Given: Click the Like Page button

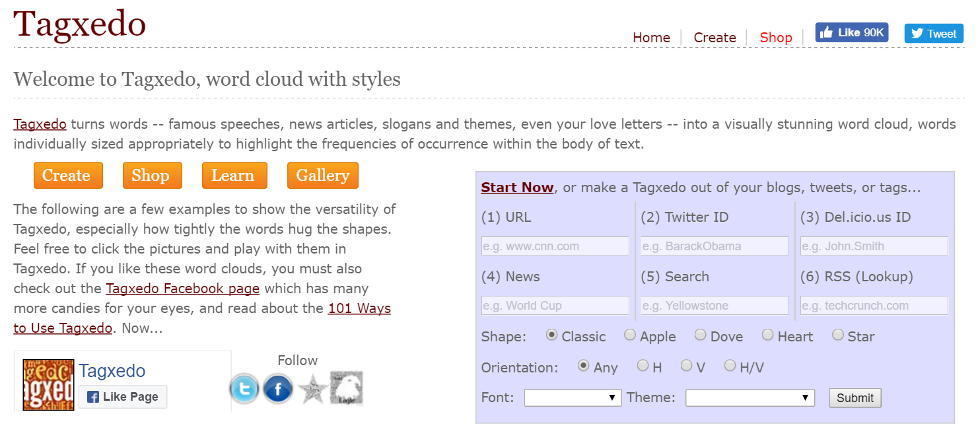Looking at the screenshot, I should click(x=123, y=397).
